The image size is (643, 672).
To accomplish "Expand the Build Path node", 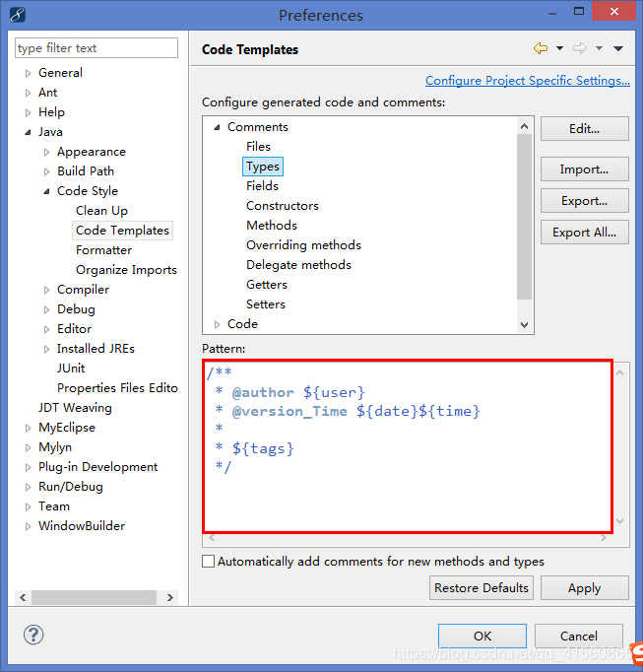I will [46, 171].
